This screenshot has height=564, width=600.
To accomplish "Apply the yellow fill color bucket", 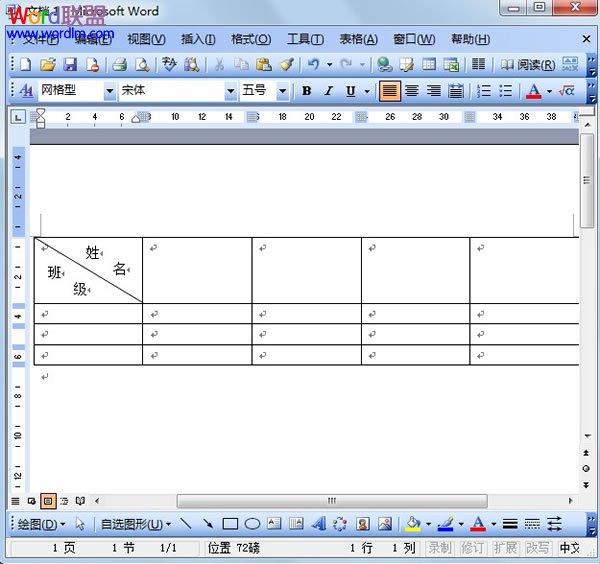I will pos(413,524).
